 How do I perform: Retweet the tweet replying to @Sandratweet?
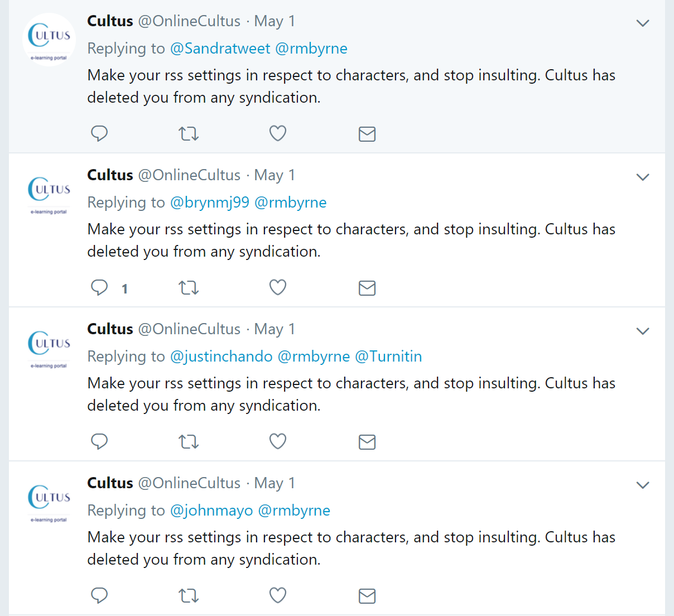pos(189,134)
